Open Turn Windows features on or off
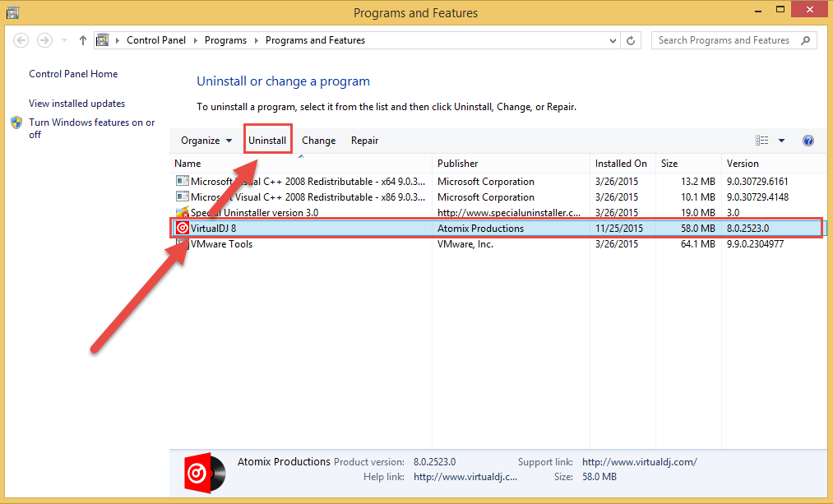 click(92, 128)
